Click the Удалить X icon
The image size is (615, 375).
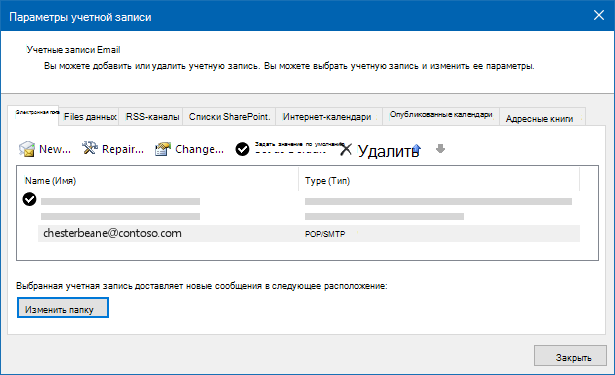[346, 149]
